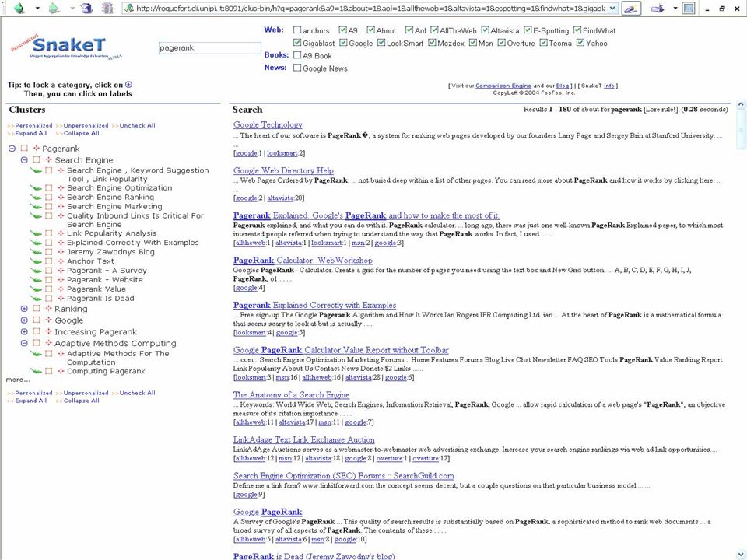Image resolution: width=747 pixels, height=560 pixels.
Task: Select Search Engine Ranking cluster label
Action: click(110, 197)
